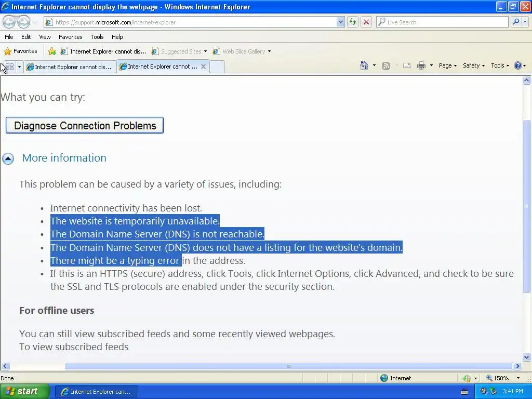Open the tab list dropdown arrow

(19, 67)
